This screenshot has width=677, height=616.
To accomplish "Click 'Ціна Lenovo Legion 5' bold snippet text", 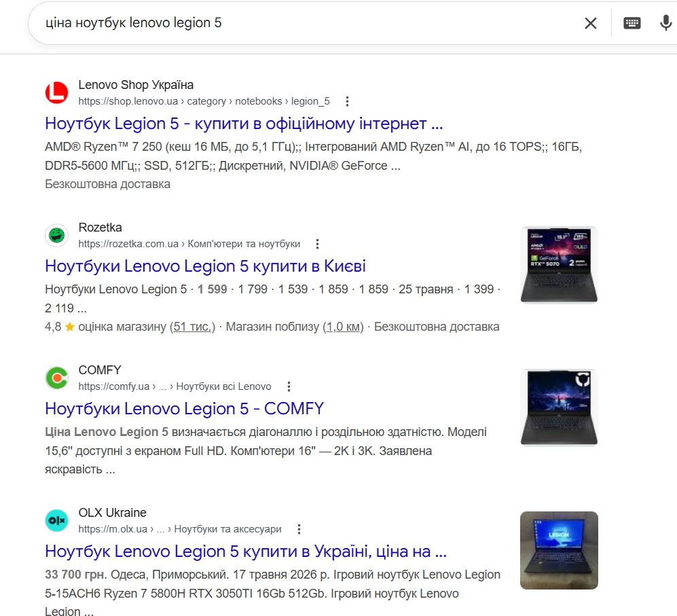I will pyautogui.click(x=107, y=431).
